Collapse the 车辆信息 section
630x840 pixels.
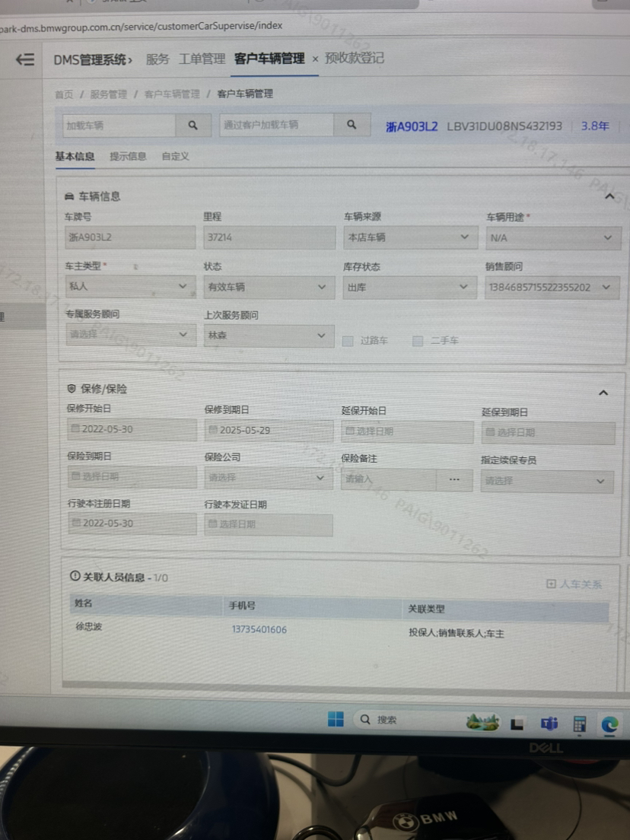coord(609,196)
